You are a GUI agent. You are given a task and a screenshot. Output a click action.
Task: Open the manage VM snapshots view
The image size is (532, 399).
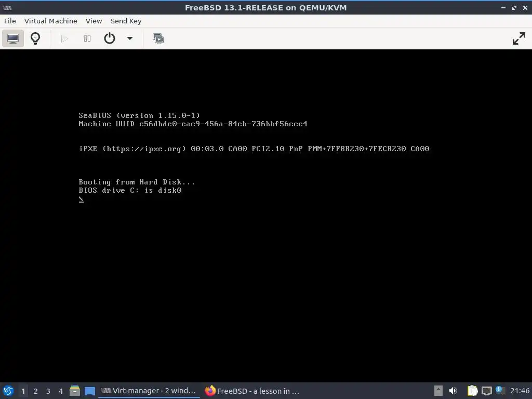[158, 38]
